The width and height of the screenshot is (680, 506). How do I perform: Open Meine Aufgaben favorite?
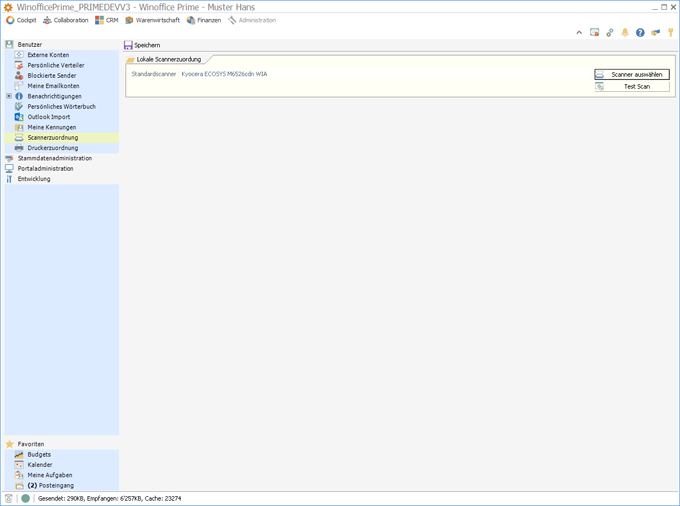click(x=50, y=475)
